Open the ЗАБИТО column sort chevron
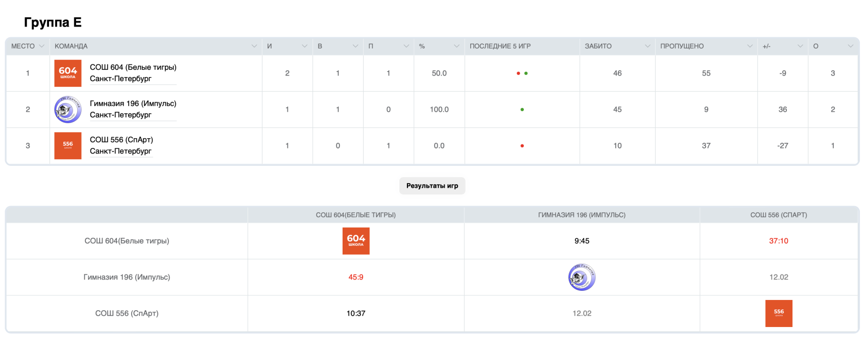 pos(647,46)
